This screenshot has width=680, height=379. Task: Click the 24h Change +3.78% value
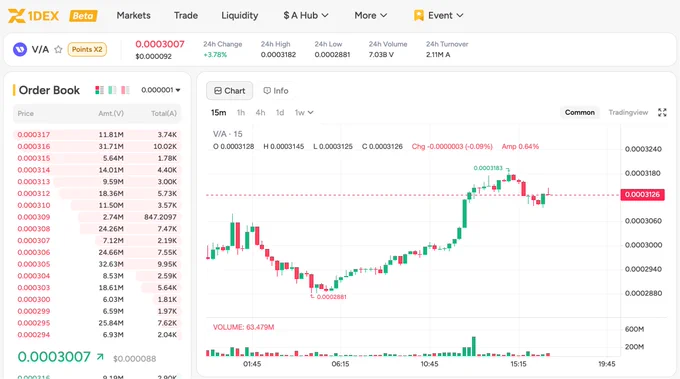coord(215,55)
